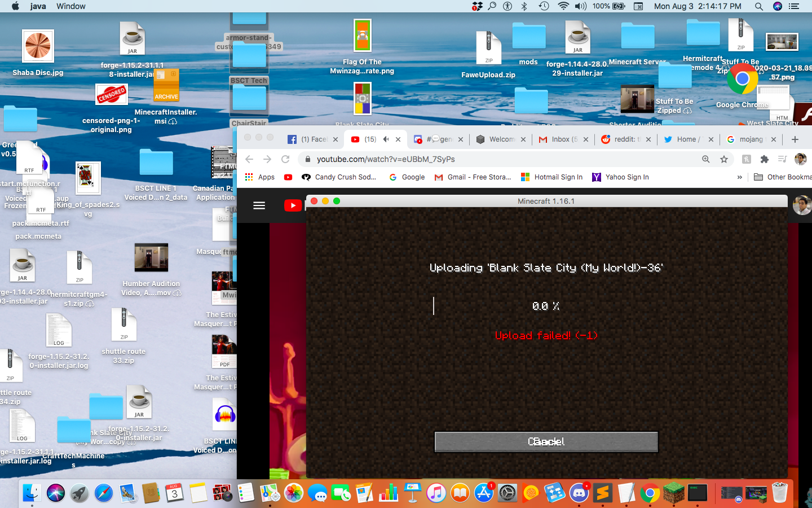Open YouTube guide hamburger menu
The image size is (812, 508).
[x=259, y=205]
